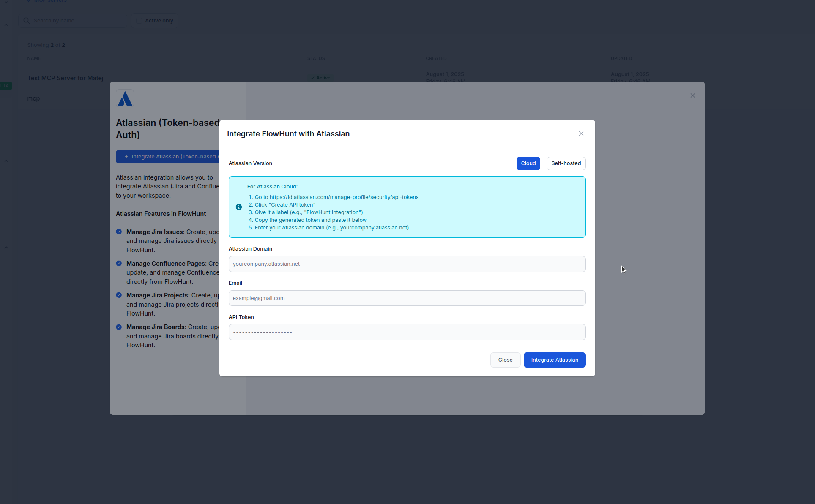The height and width of the screenshot is (504, 815).
Task: Switch to Self-hosted Atlassian version
Action: click(x=566, y=163)
